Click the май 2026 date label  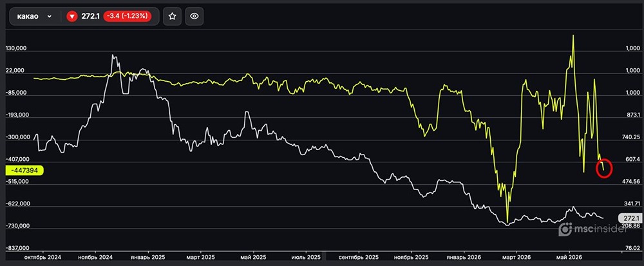569,258
